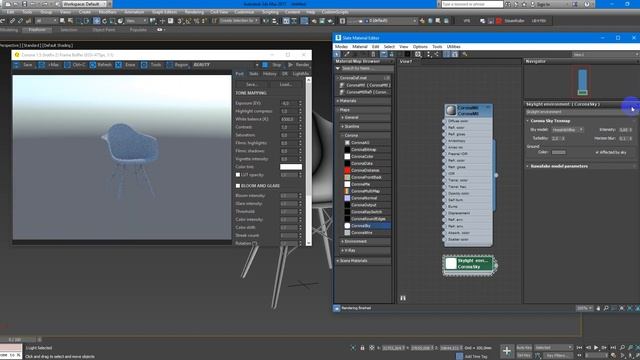The width and height of the screenshot is (640, 360).
Task: Click the Navigator thumbnail preview
Action: coord(582,82)
